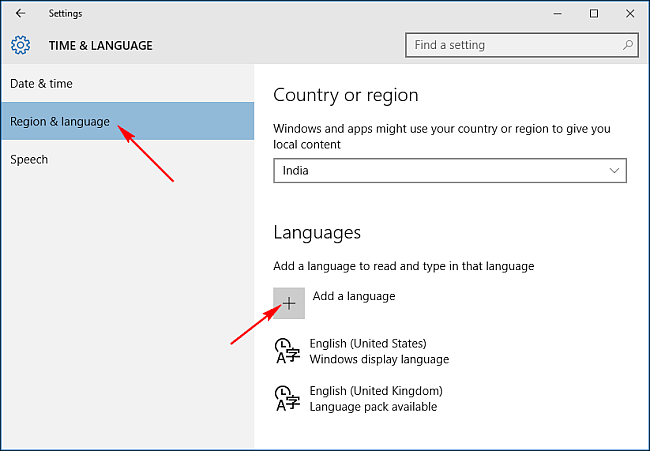Click the Windows display language subtitle
The height and width of the screenshot is (451, 650).
tap(379, 359)
